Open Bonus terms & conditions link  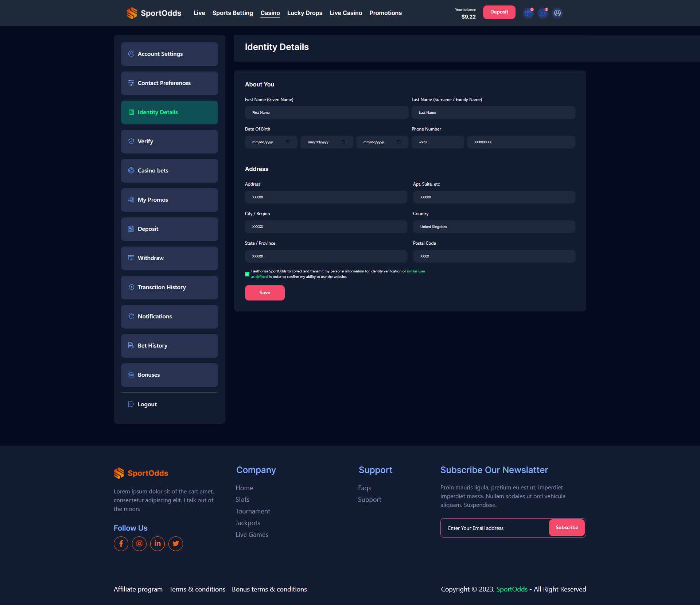[x=269, y=589]
